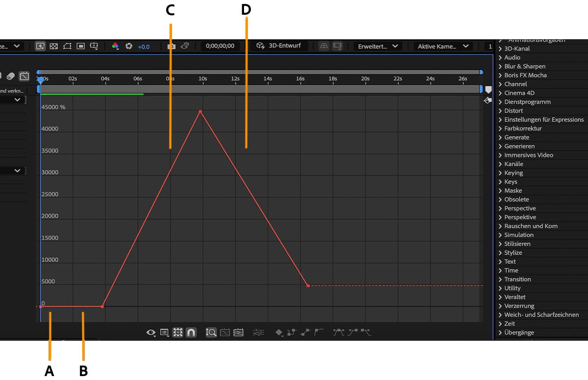Expand the Immersives Video category

point(501,155)
